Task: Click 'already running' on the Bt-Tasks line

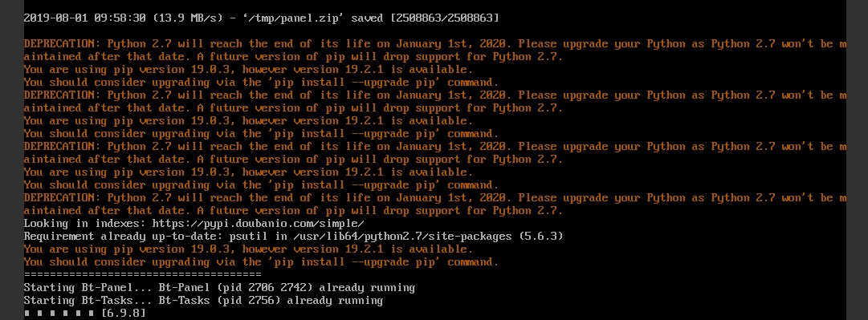Action: (334, 301)
